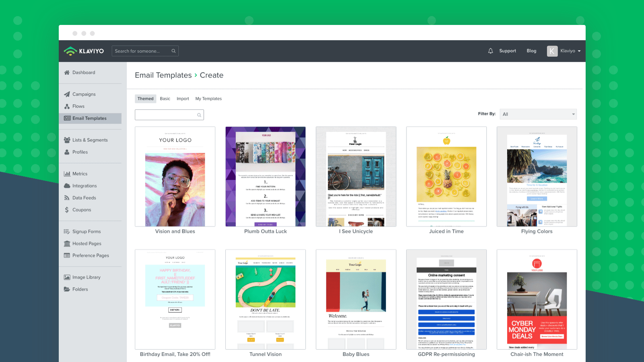This screenshot has width=644, height=362.
Task: Open the Blog link
Action: click(x=531, y=51)
